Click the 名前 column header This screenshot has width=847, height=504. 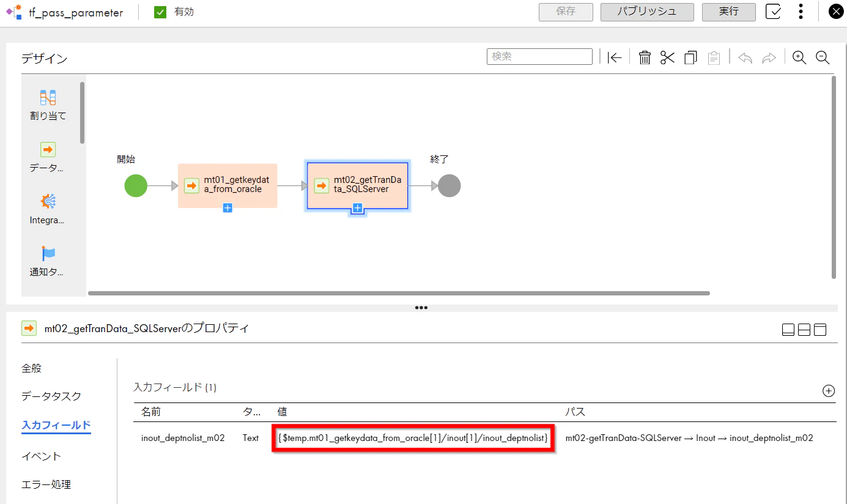151,412
